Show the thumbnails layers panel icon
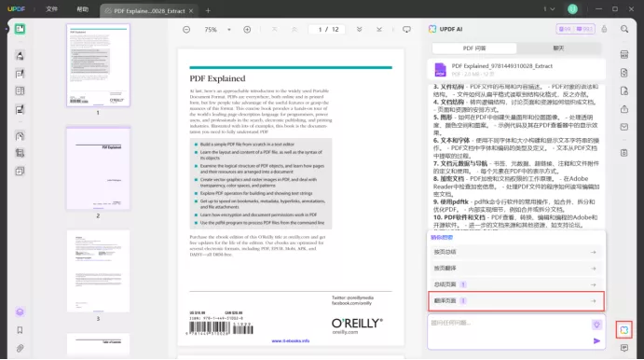Image resolution: width=644 pixels, height=360 pixels. tap(20, 312)
